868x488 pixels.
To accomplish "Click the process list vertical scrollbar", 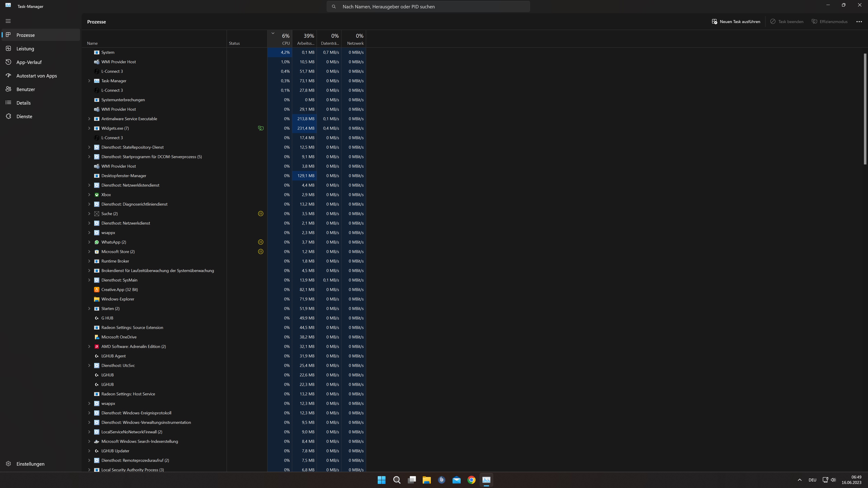I will pos(865,109).
